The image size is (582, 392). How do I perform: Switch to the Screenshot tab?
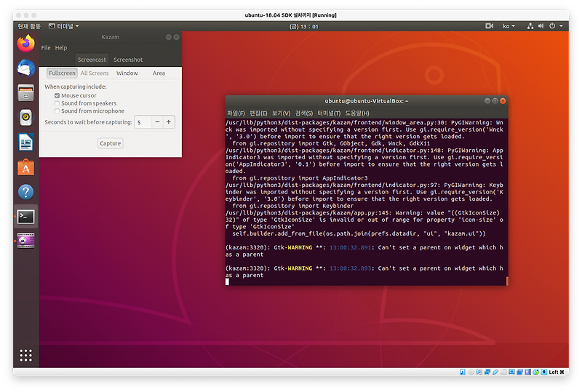(x=128, y=60)
